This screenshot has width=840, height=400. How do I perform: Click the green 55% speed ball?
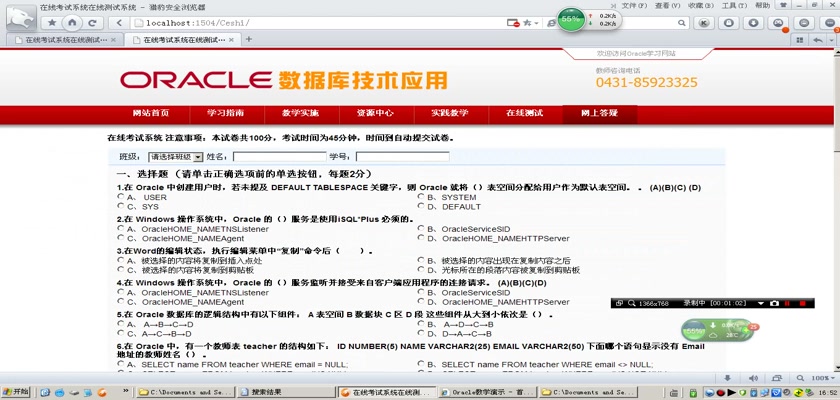pos(571,19)
